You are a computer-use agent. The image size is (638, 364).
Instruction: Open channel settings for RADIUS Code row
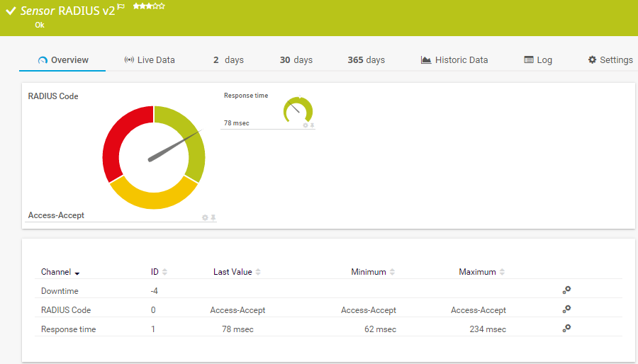566,309
